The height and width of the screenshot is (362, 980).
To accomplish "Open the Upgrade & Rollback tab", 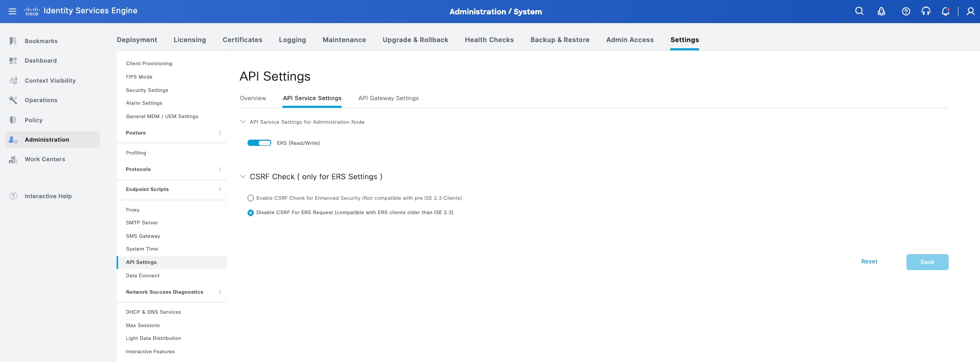I will (x=416, y=40).
